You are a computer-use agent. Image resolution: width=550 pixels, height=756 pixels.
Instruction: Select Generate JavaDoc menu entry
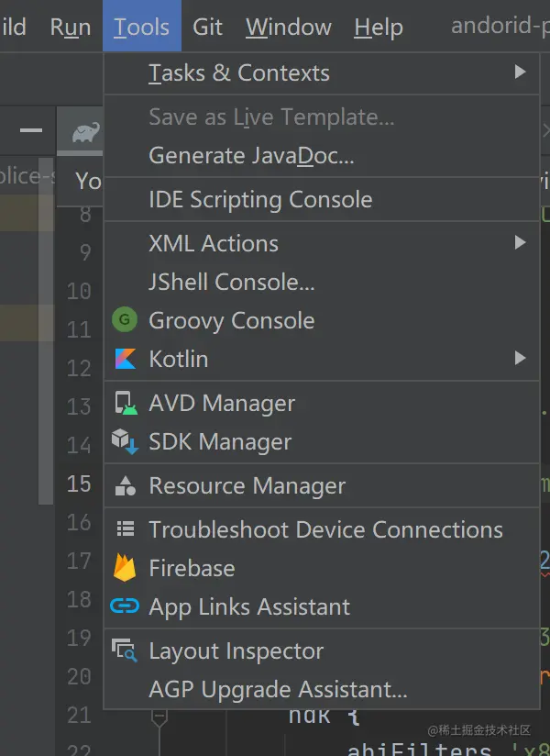click(251, 156)
